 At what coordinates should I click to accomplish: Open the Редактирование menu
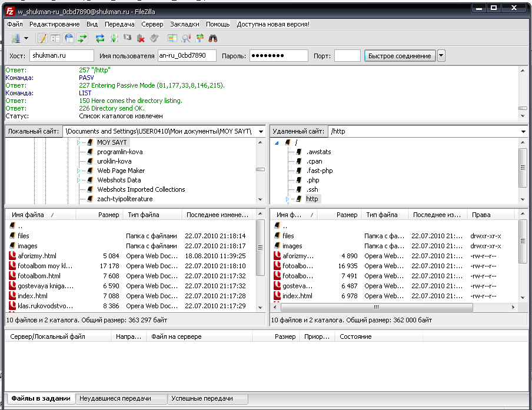54,24
